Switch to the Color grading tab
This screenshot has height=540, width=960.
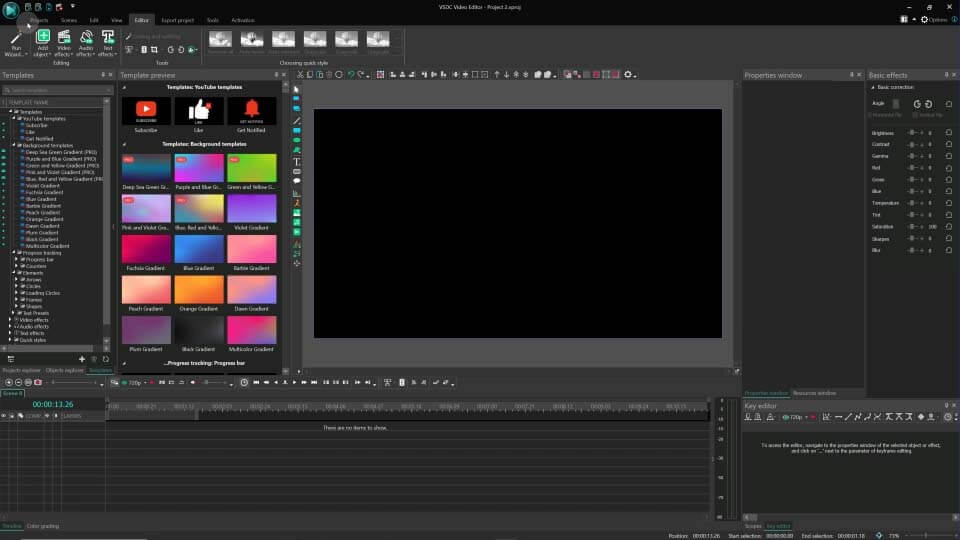[43, 525]
